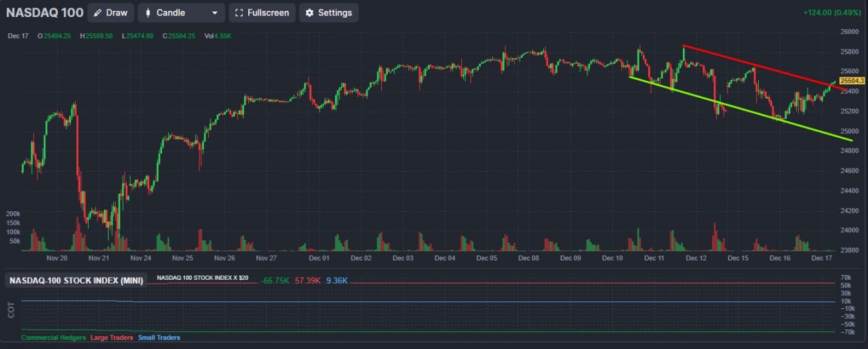Click the NASDAQ 100 chart title

(x=45, y=13)
